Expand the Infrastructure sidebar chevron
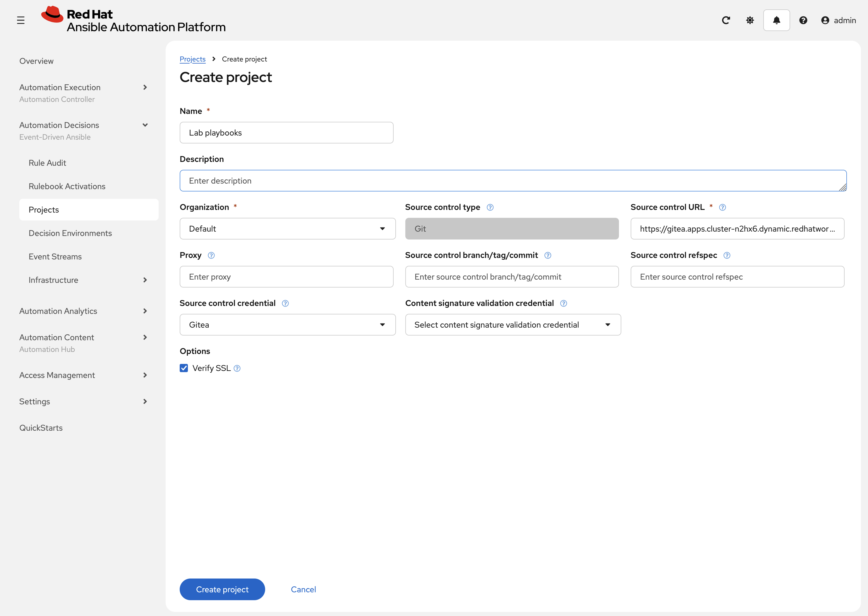 click(x=145, y=280)
